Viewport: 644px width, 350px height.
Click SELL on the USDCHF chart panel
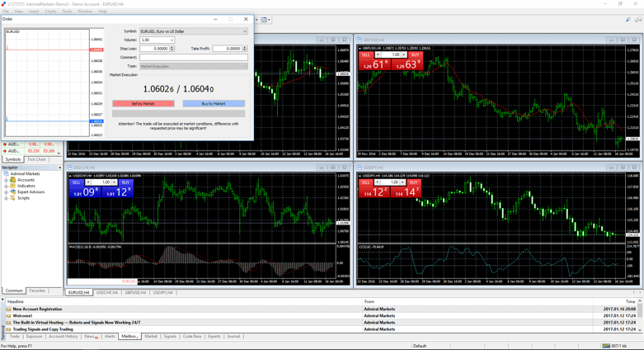[77, 182]
